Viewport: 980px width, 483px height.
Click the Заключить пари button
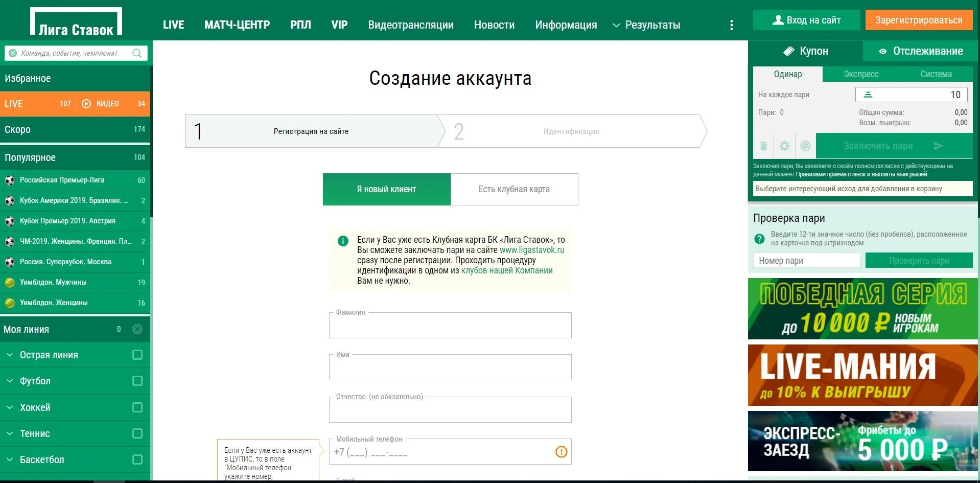[x=894, y=146]
